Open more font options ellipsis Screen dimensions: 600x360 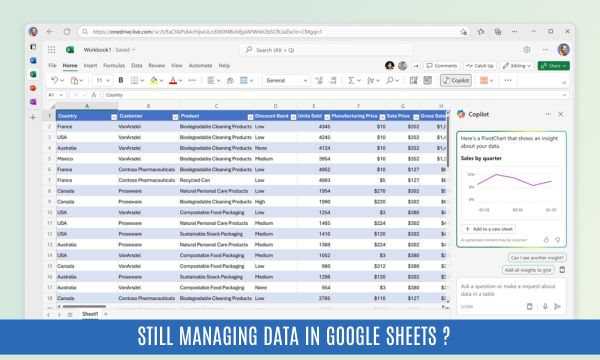point(192,80)
